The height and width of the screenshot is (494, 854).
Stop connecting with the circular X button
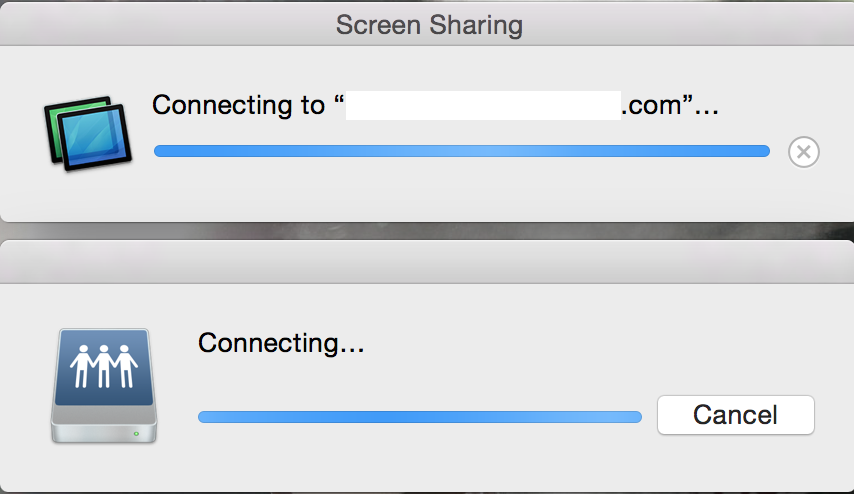pyautogui.click(x=803, y=152)
